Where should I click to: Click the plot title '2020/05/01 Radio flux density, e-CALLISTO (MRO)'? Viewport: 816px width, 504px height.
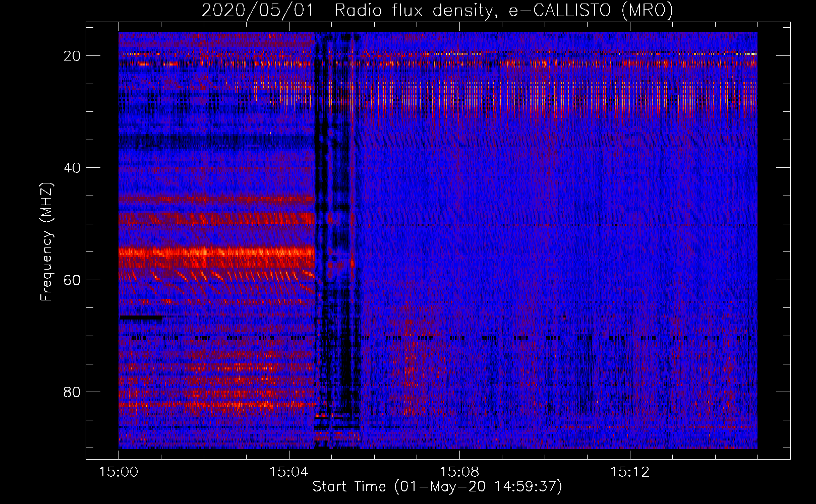[x=437, y=10]
